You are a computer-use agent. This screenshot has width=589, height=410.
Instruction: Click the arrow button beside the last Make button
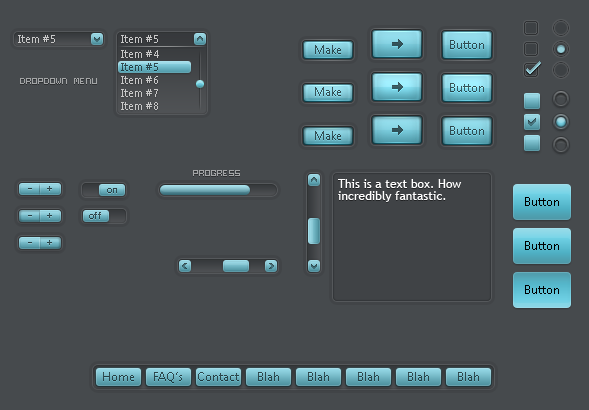coord(397,130)
